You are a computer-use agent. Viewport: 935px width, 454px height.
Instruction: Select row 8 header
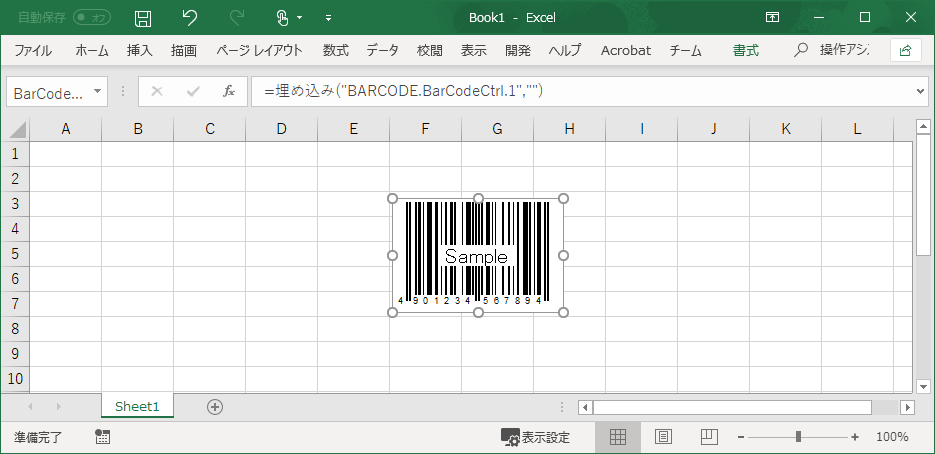[15, 329]
